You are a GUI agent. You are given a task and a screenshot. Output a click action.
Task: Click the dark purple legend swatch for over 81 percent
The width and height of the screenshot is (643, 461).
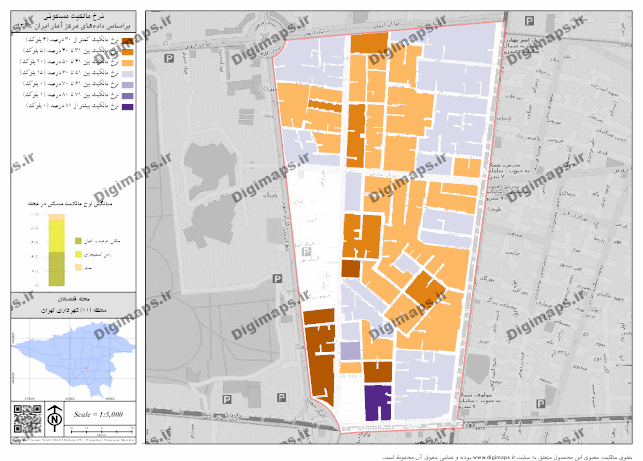point(128,107)
